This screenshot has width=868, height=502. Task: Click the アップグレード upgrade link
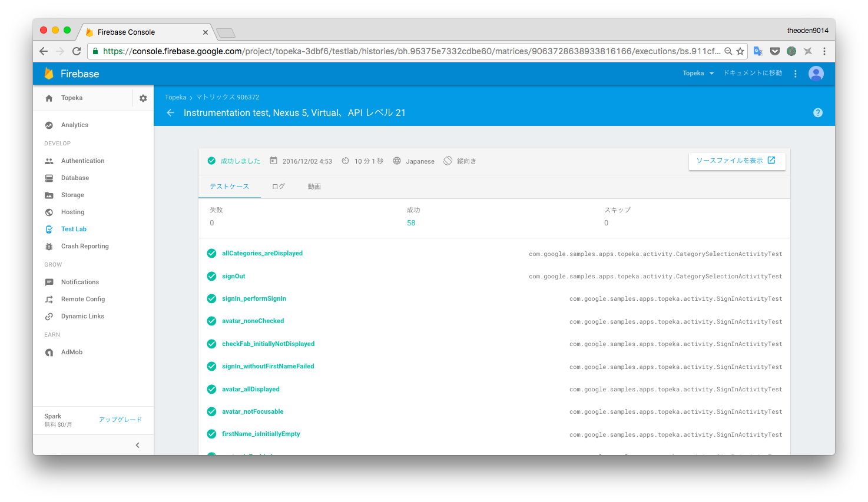coord(120,420)
